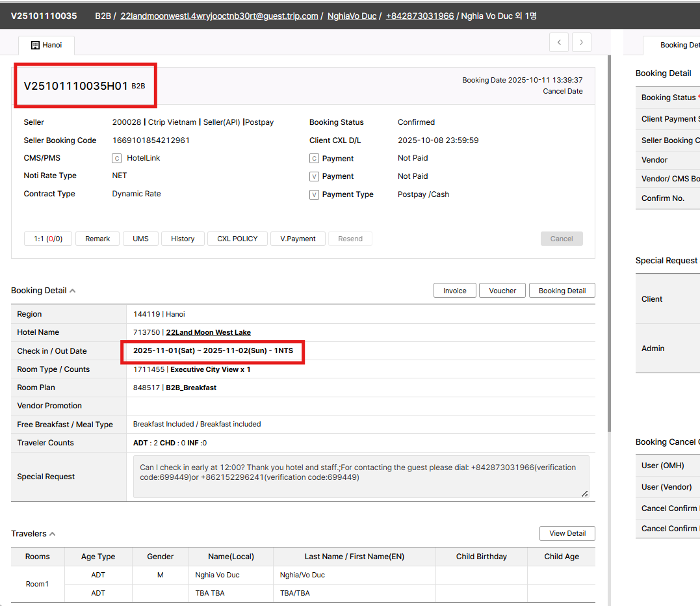700x606 pixels.
Task: Click the C icon beside client Payment
Action: click(314, 159)
